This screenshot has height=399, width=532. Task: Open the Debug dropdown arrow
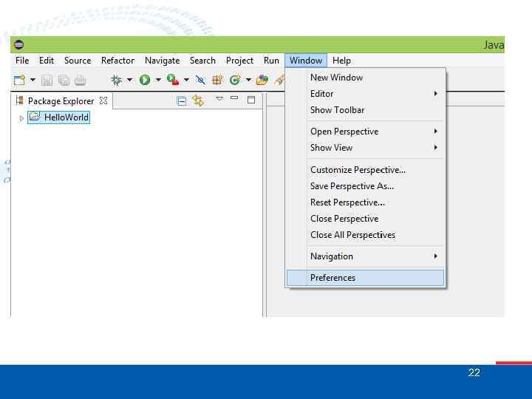[129, 80]
